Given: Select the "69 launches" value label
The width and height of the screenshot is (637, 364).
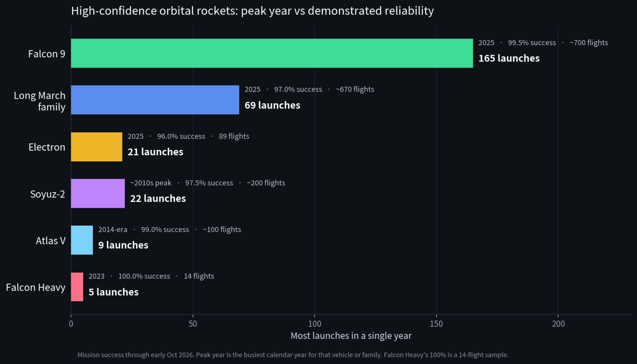Looking at the screenshot, I should 272,105.
